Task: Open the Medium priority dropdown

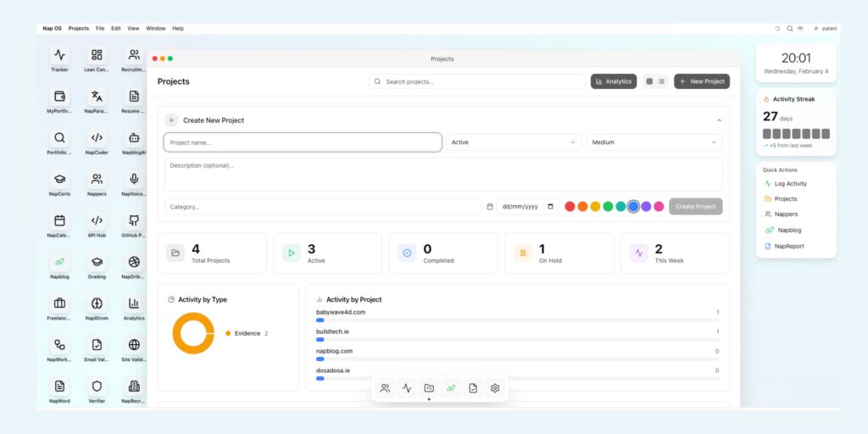Action: tap(654, 142)
